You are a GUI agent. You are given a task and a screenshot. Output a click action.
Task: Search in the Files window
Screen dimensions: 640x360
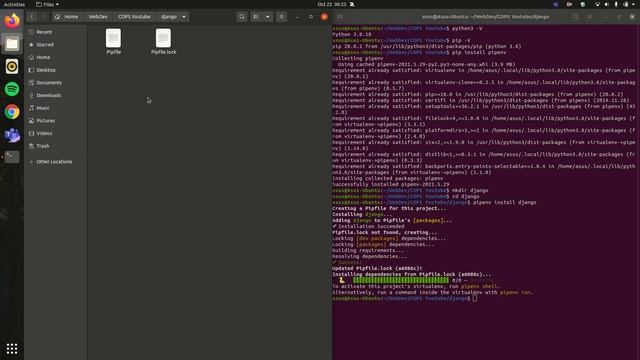tap(242, 17)
